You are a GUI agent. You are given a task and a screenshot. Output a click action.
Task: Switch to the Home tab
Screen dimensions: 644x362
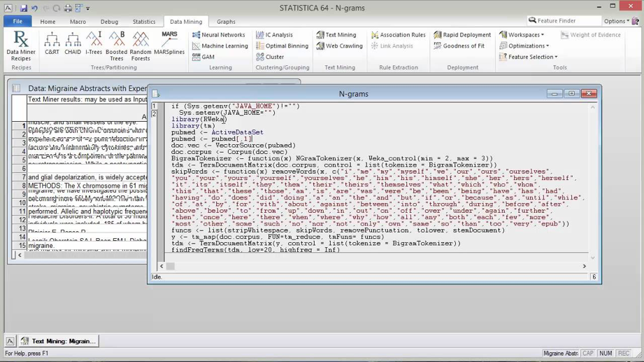click(48, 22)
